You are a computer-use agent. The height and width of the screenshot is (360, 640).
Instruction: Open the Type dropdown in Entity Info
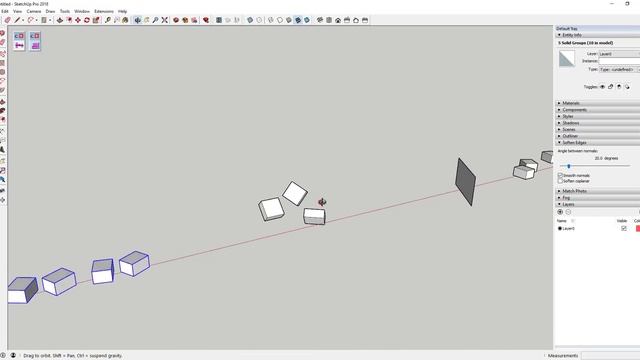[619, 69]
